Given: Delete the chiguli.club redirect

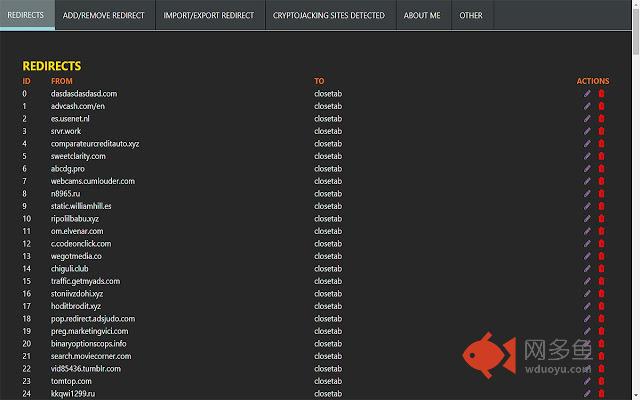Looking at the screenshot, I should pyautogui.click(x=601, y=269).
